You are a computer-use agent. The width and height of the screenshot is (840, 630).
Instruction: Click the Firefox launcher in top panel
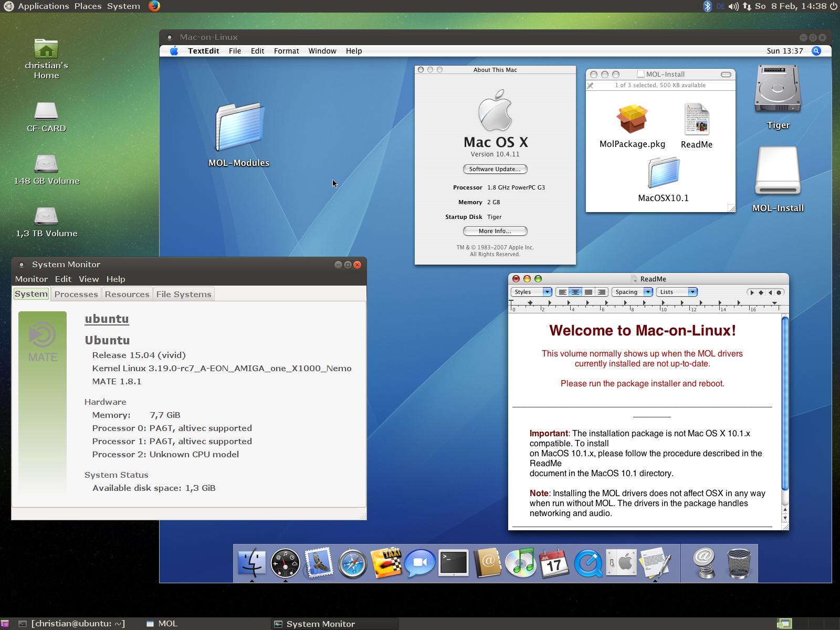coord(154,6)
